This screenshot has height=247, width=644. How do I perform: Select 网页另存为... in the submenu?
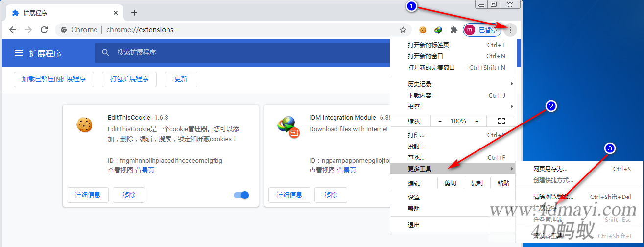click(x=579, y=169)
